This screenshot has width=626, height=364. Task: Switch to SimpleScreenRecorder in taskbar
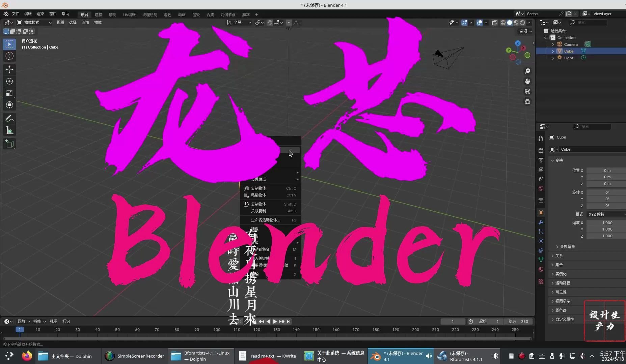[134, 356]
